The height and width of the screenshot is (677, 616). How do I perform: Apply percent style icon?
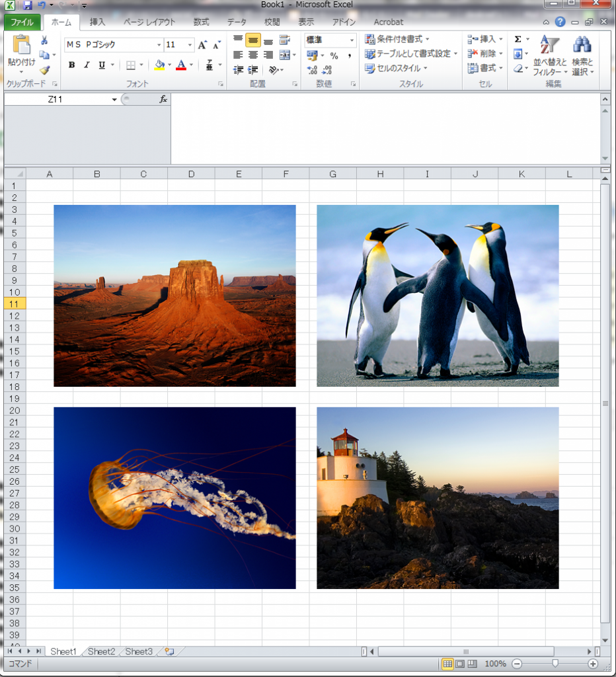(x=334, y=56)
